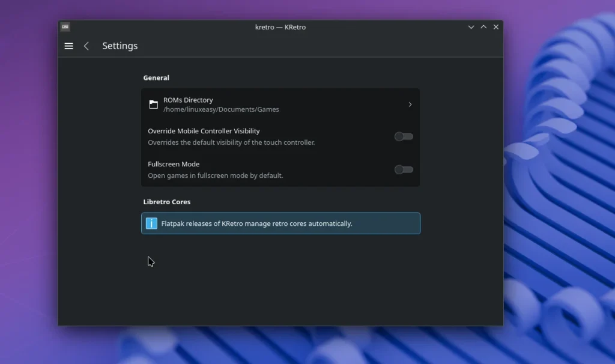
Task: Open the hamburger menu
Action: click(69, 46)
